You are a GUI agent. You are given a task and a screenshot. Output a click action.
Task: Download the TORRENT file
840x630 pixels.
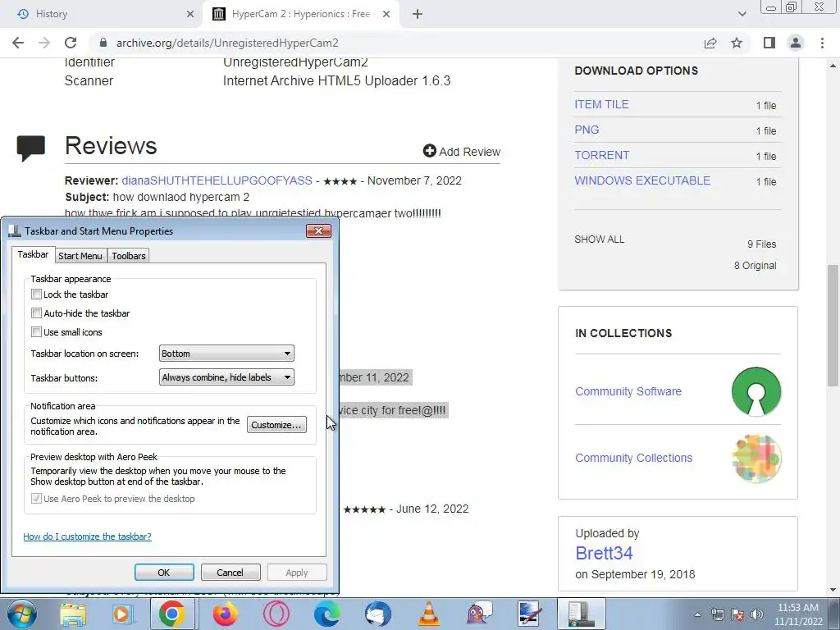(x=601, y=155)
